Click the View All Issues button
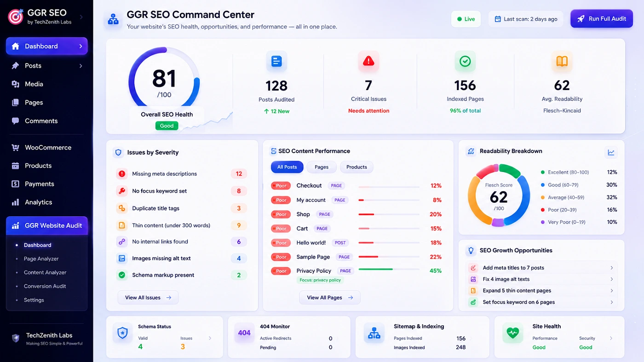This screenshot has width=644, height=362. [148, 298]
